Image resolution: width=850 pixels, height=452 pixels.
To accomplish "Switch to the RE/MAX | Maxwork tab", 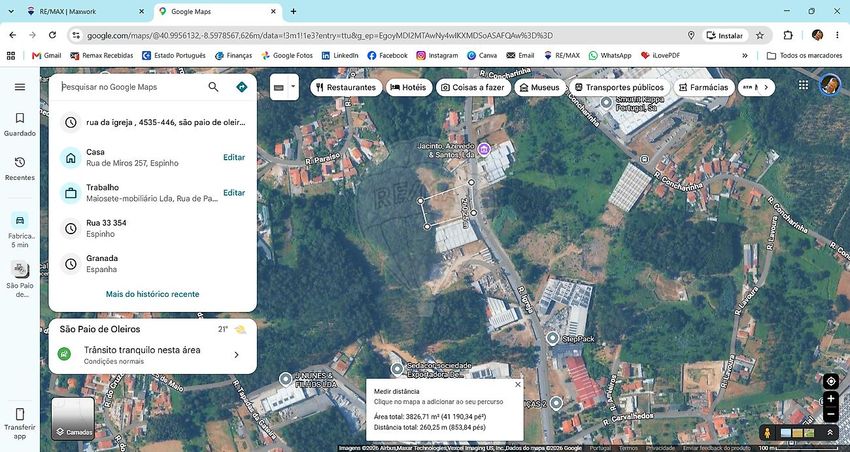I will (87, 11).
